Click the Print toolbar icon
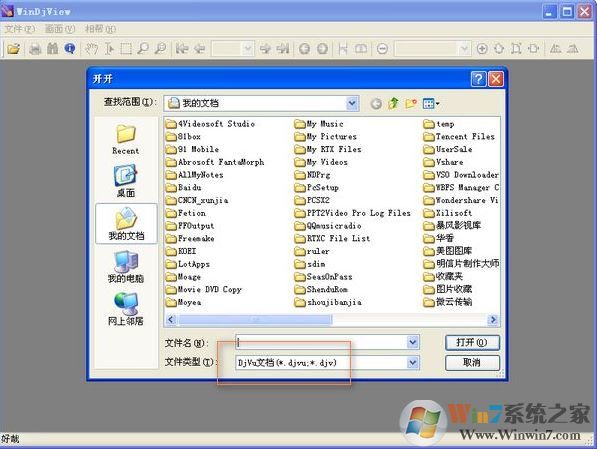 [35, 48]
